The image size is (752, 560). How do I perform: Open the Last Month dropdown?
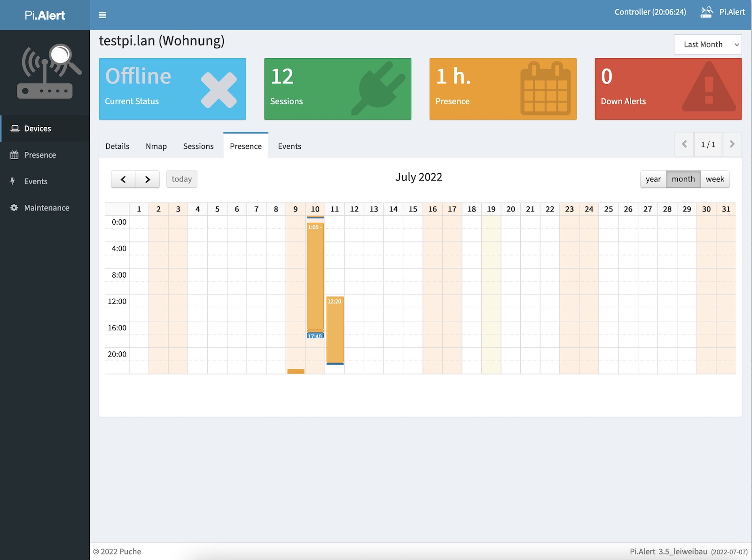(707, 44)
